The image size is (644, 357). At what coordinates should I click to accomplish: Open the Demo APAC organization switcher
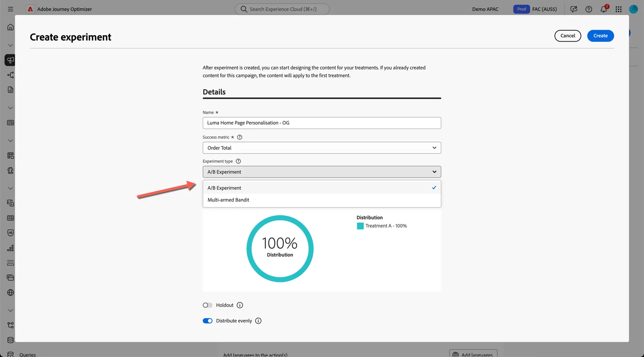click(x=485, y=9)
